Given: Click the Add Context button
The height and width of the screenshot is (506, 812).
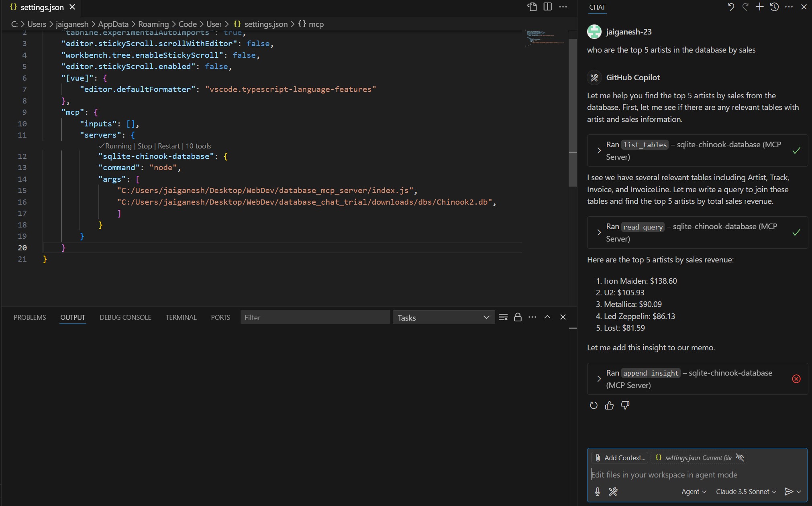Looking at the screenshot, I should tap(620, 458).
